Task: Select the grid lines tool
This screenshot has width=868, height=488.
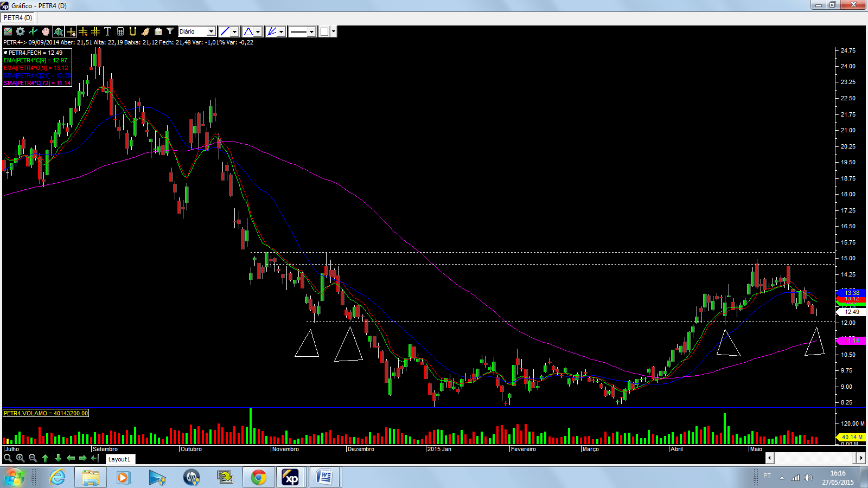Action: click(x=95, y=31)
